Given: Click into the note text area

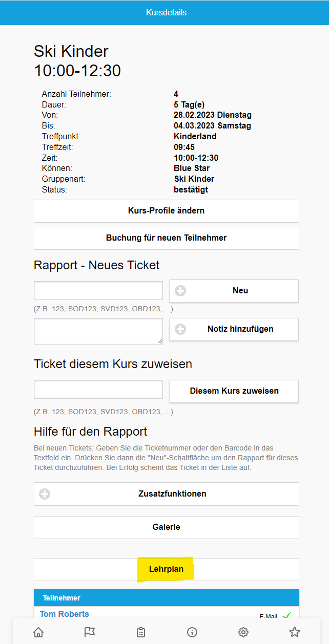Looking at the screenshot, I should pyautogui.click(x=98, y=331).
